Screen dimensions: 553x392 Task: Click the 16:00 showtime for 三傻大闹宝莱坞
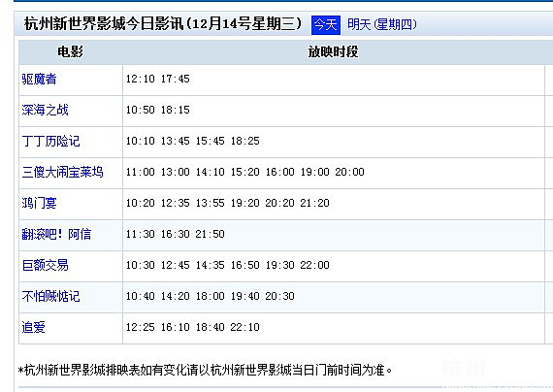coord(280,172)
